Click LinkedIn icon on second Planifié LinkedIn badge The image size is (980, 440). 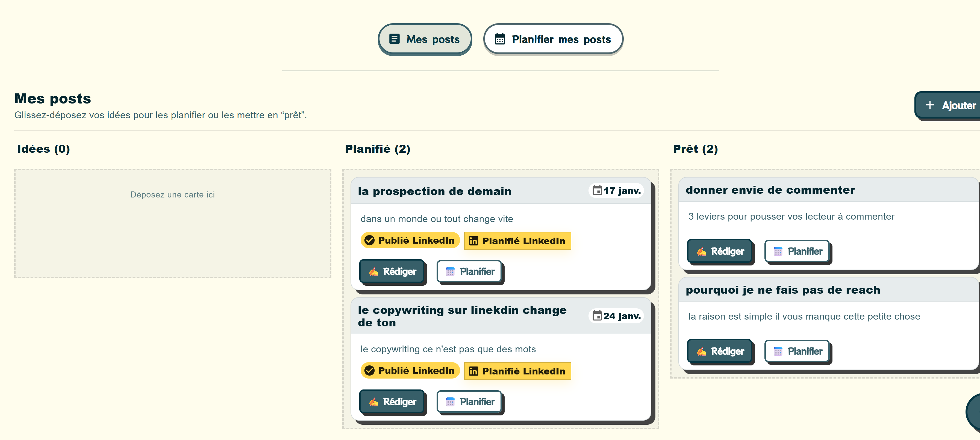(x=473, y=371)
